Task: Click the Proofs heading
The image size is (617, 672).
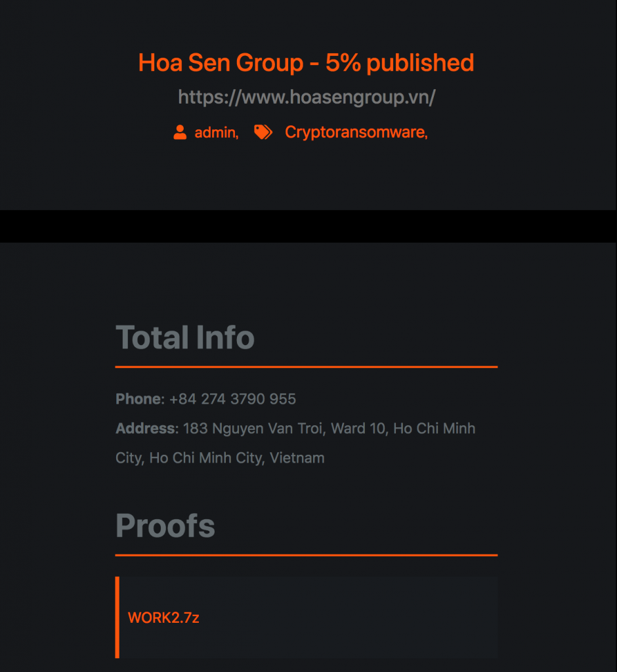Action: 165,526
